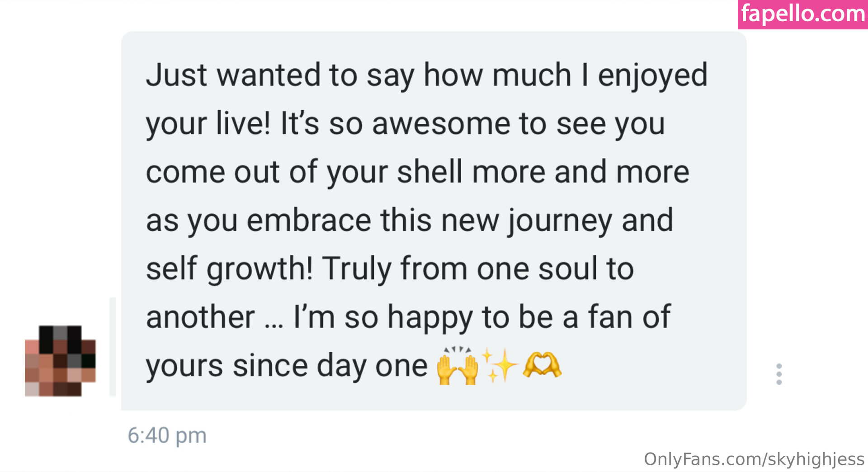The width and height of the screenshot is (868, 472).
Task: Click the word "happy" in the message
Action: click(429, 317)
